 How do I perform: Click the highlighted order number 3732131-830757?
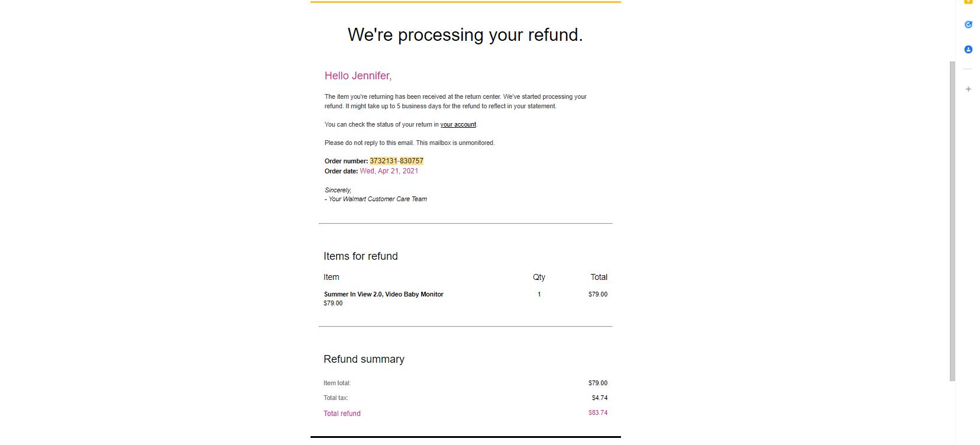(396, 161)
